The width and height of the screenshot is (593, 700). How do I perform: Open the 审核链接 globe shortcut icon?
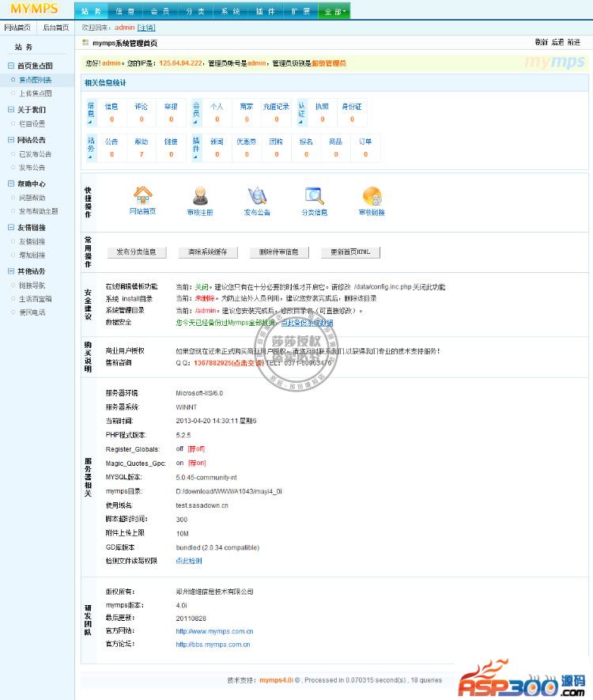pyautogui.click(x=372, y=195)
